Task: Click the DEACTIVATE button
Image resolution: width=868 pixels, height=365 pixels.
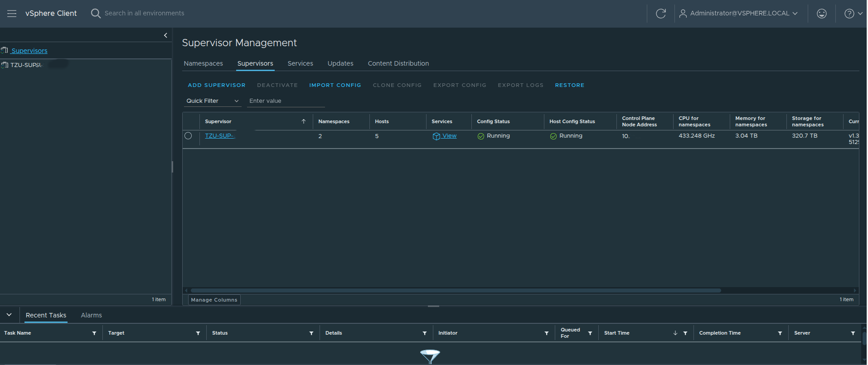Action: [277, 85]
